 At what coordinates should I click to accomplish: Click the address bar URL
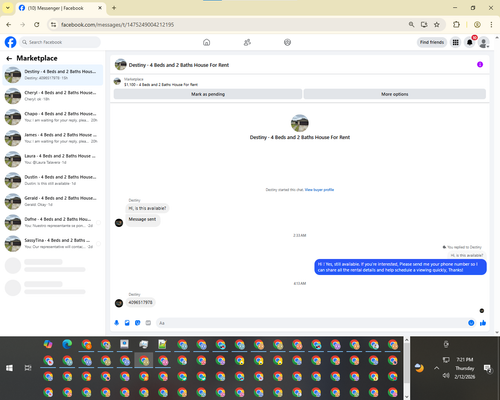point(117,25)
